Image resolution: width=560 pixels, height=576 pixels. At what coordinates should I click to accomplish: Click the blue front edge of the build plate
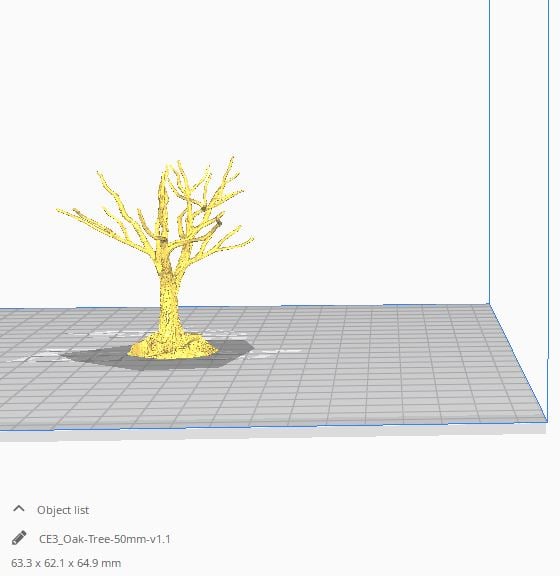[x=272, y=426]
